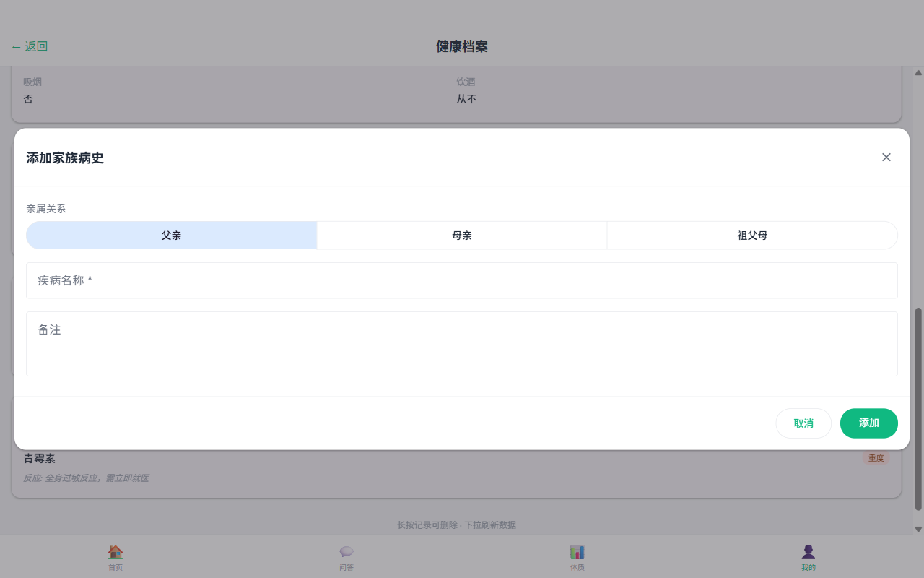Click the 饮酒 field value 从不
This screenshot has height=578, width=924.
click(x=466, y=99)
